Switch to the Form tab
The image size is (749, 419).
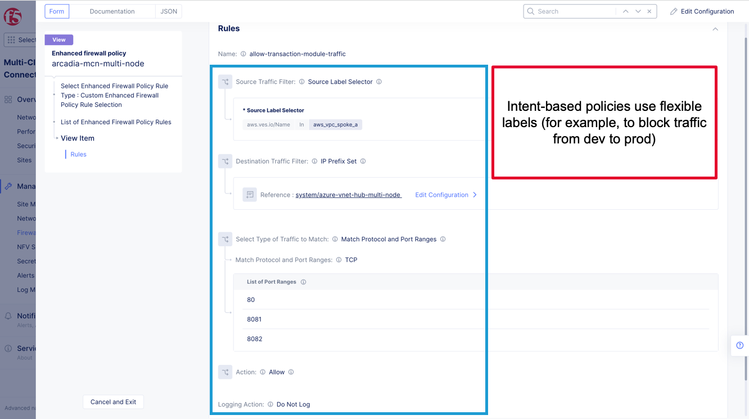[57, 11]
